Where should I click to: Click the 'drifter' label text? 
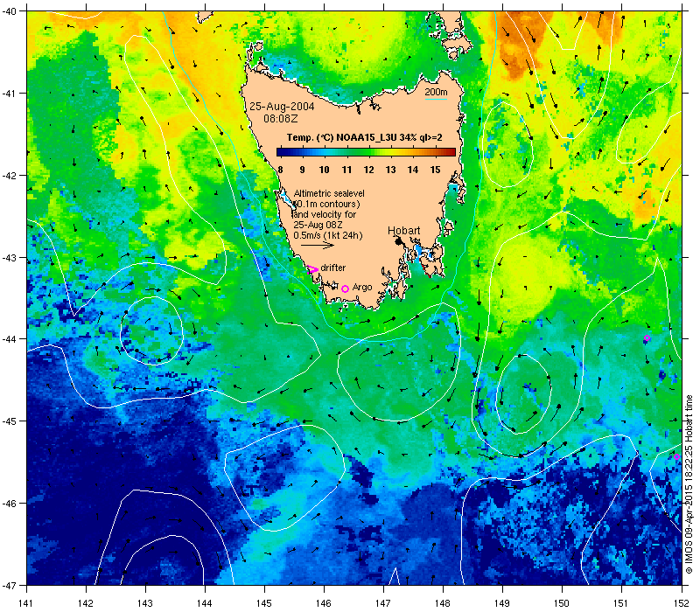(333, 268)
